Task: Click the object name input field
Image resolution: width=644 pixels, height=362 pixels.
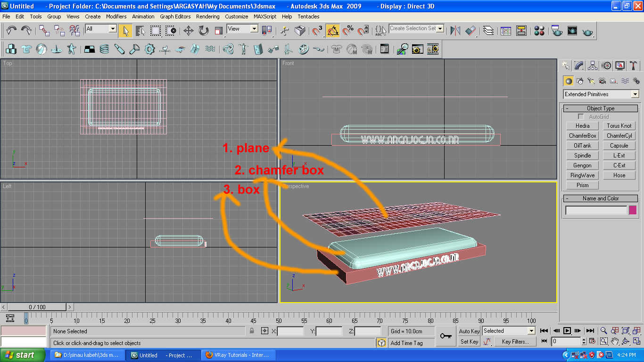Action: (x=596, y=210)
